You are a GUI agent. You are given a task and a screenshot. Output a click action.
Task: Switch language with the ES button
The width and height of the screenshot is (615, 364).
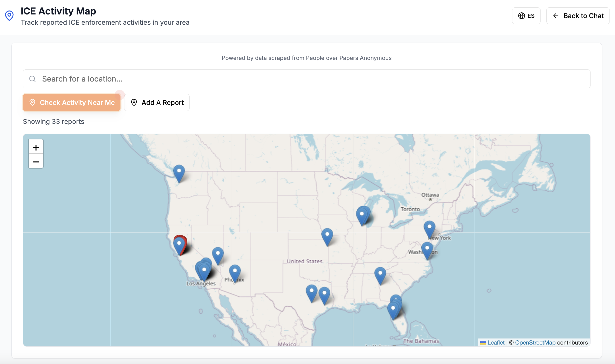[x=526, y=16]
